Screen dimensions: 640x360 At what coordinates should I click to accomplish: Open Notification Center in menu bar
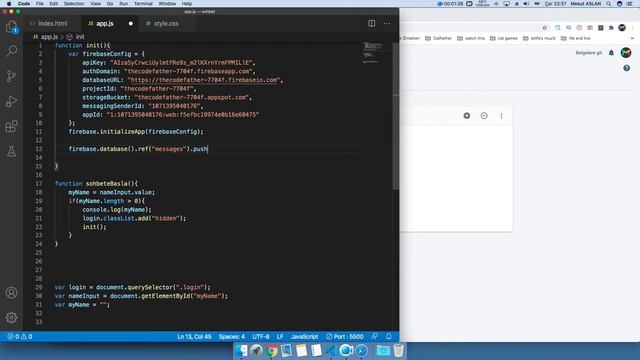click(x=629, y=4)
